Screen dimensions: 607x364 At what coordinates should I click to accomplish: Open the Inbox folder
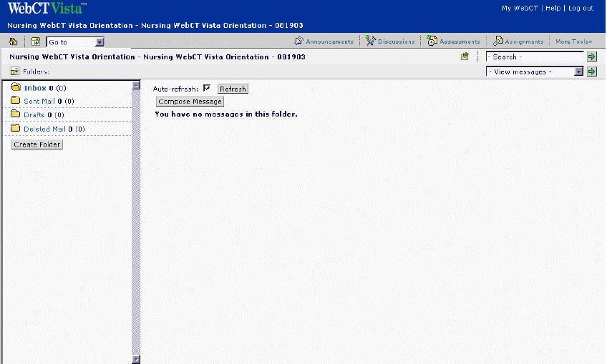[35, 88]
